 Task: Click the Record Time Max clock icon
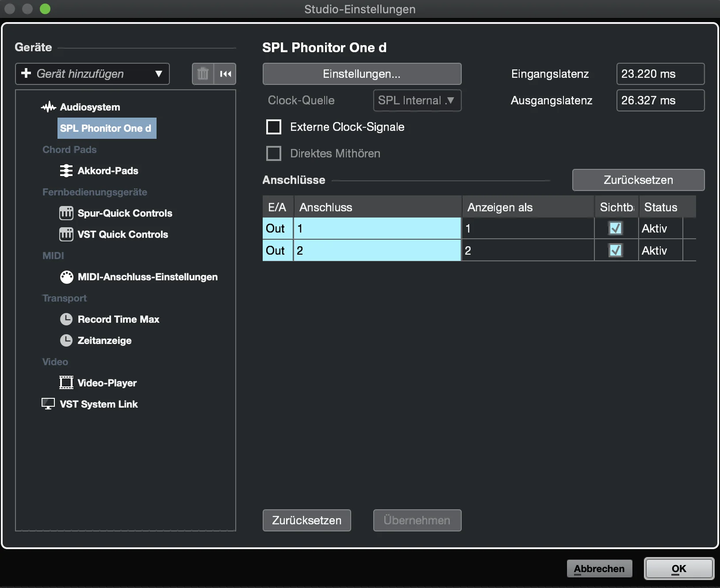(66, 319)
